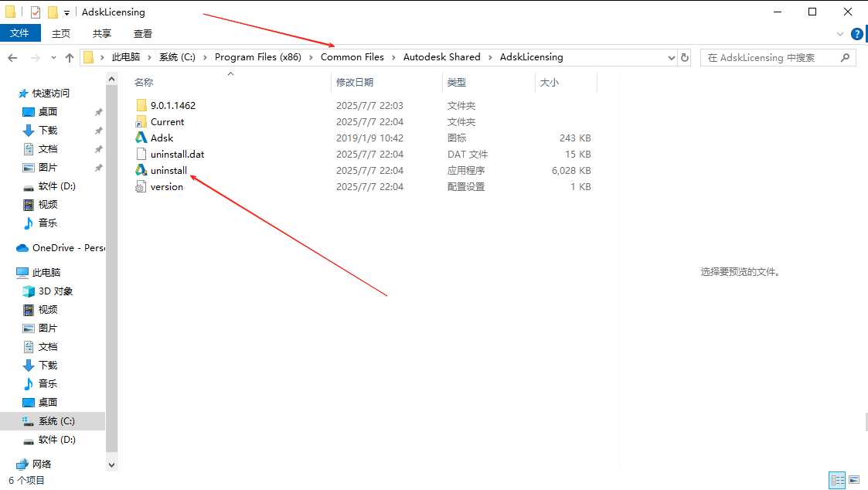Viewport: 868px width, 490px height.
Task: Open pinned 文档 under Quick Access
Action: click(48, 149)
